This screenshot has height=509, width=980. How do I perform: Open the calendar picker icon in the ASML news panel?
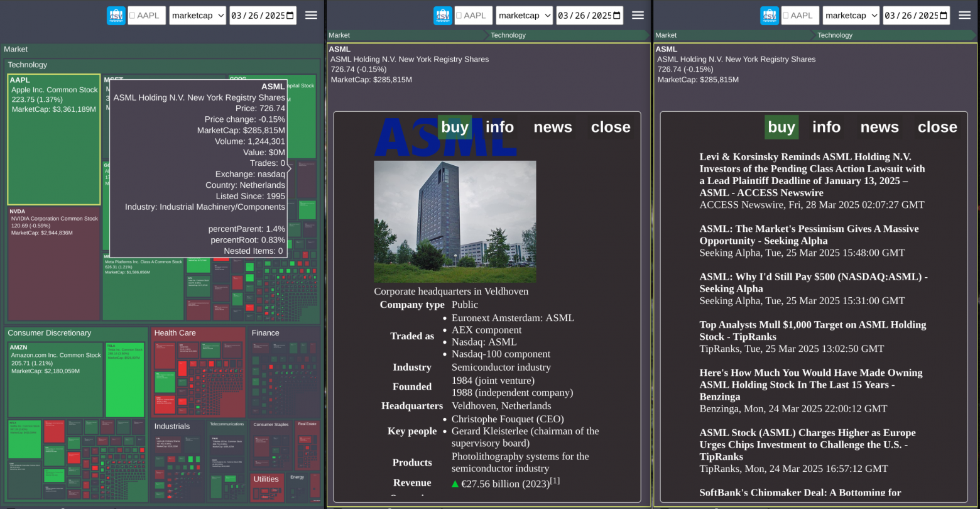(x=944, y=16)
